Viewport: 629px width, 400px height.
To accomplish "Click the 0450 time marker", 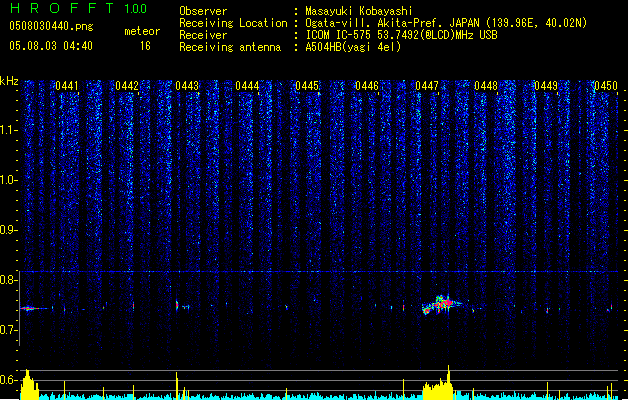I will coord(606,86).
